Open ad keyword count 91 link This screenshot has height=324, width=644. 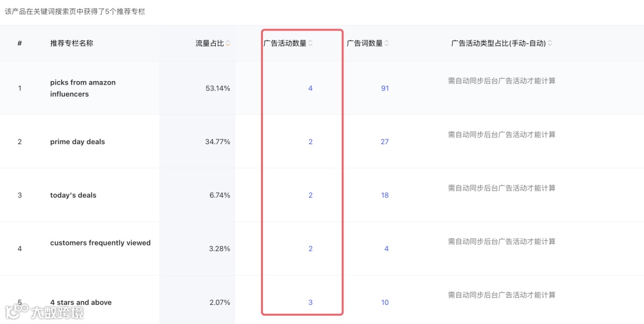tap(385, 88)
